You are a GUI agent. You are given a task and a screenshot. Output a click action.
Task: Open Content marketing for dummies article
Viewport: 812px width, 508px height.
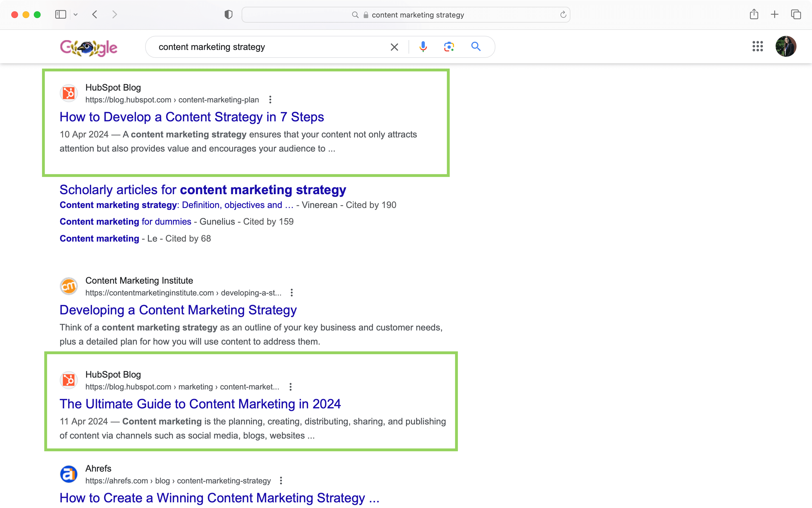coord(125,222)
